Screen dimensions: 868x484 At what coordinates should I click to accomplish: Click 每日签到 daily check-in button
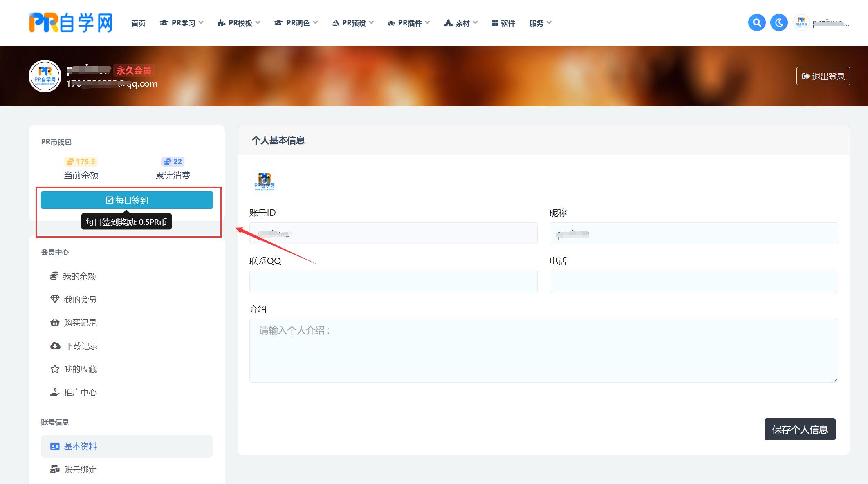[127, 200]
